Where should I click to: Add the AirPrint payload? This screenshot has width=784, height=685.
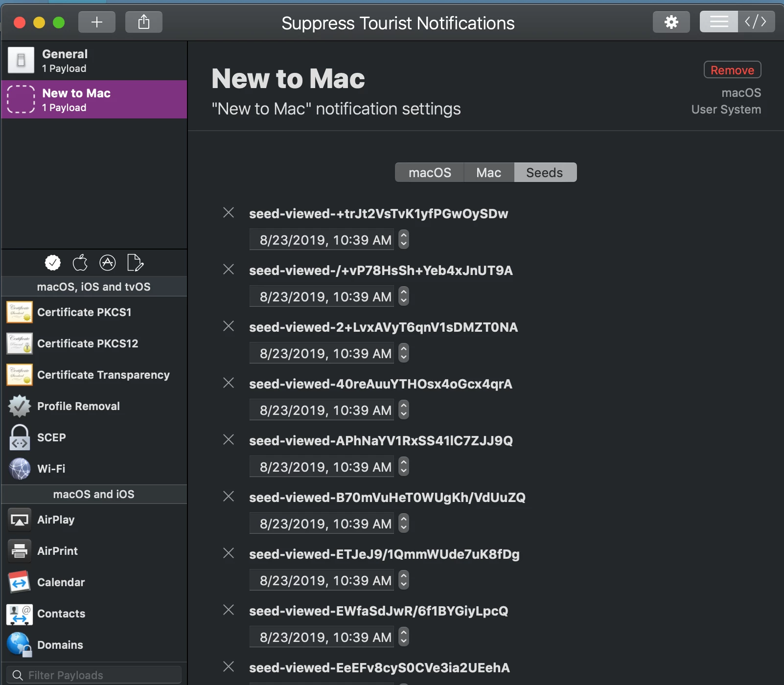[x=94, y=551]
